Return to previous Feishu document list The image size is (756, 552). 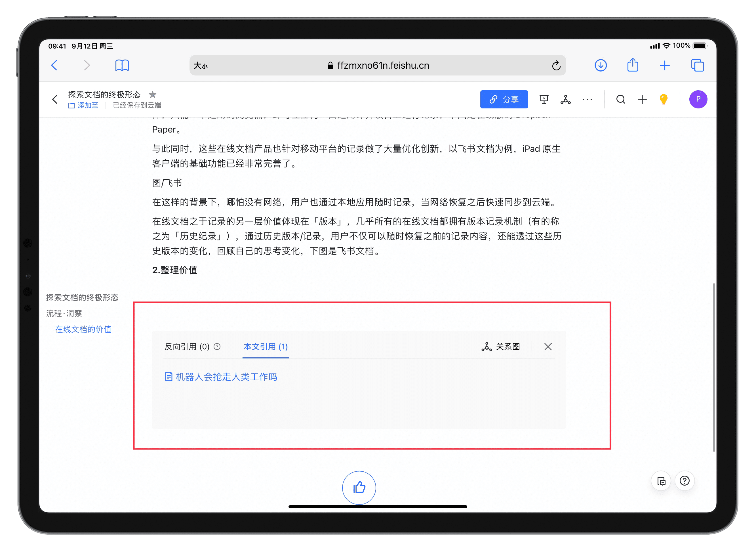point(55,99)
